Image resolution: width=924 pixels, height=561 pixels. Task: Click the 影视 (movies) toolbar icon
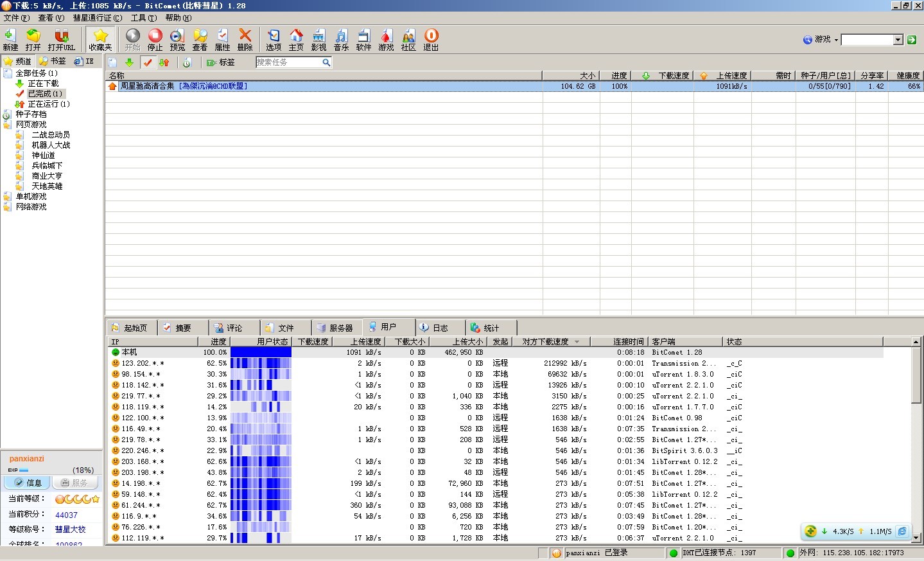318,39
